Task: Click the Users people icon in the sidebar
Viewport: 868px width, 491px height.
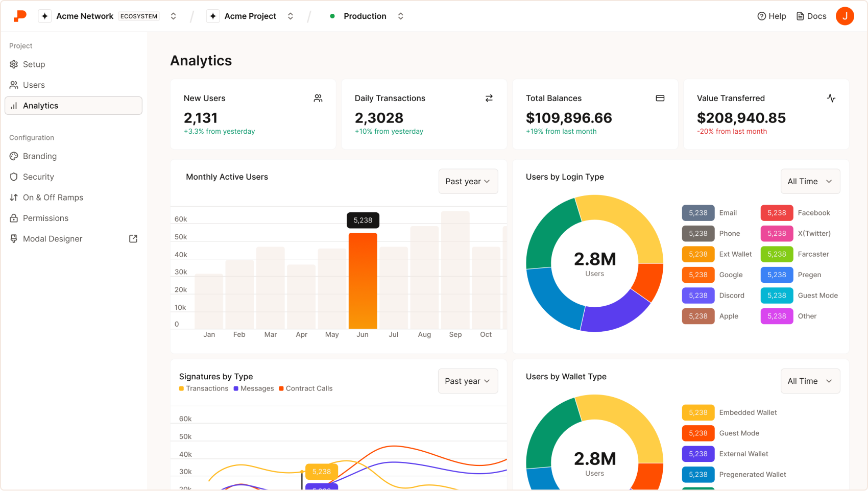Action: tap(14, 85)
